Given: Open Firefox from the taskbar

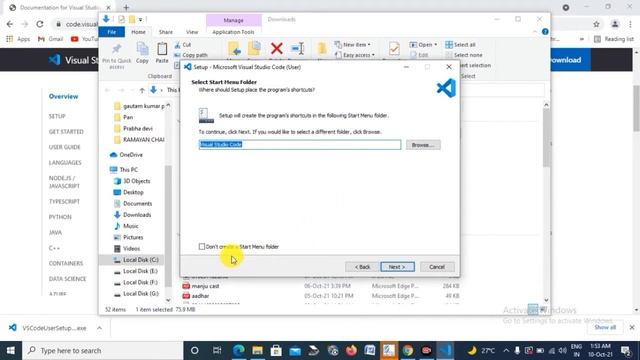Looking at the screenshot, I should pyautogui.click(x=351, y=350).
